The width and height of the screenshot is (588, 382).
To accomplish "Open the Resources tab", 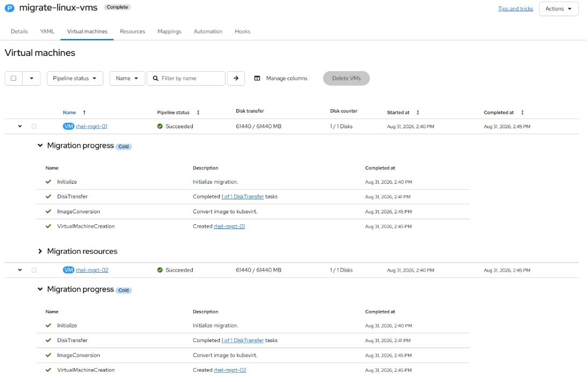I will [132, 32].
